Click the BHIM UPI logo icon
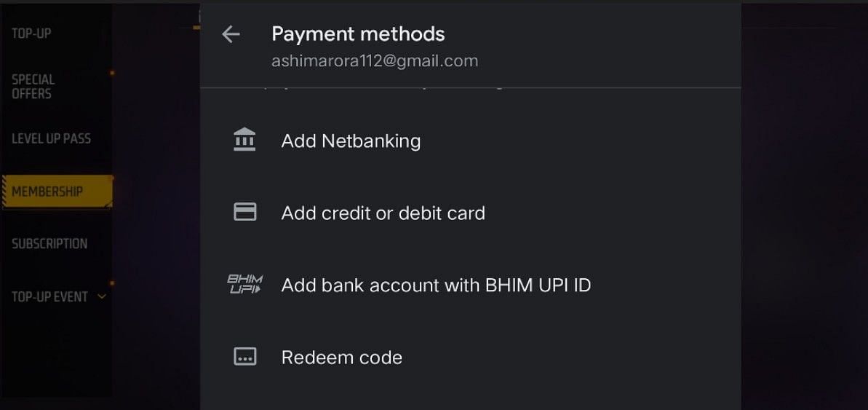The width and height of the screenshot is (868, 410). pyautogui.click(x=244, y=285)
